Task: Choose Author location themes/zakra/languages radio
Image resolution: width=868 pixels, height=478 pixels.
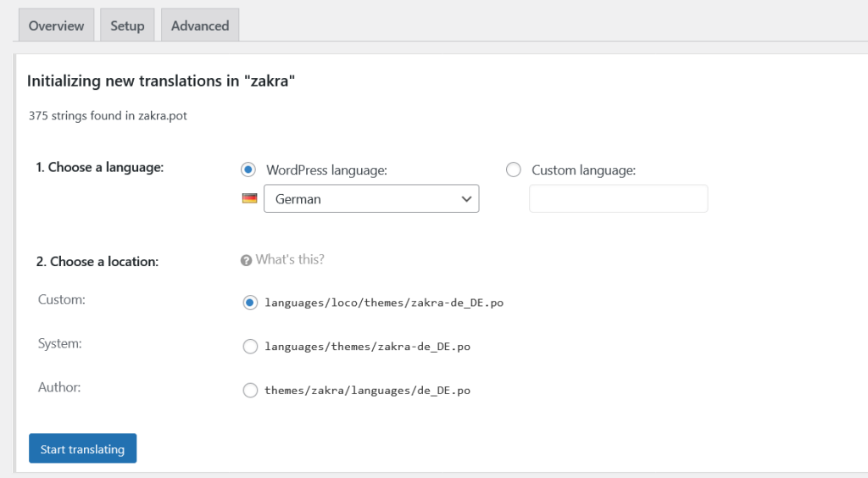Action: coord(250,390)
